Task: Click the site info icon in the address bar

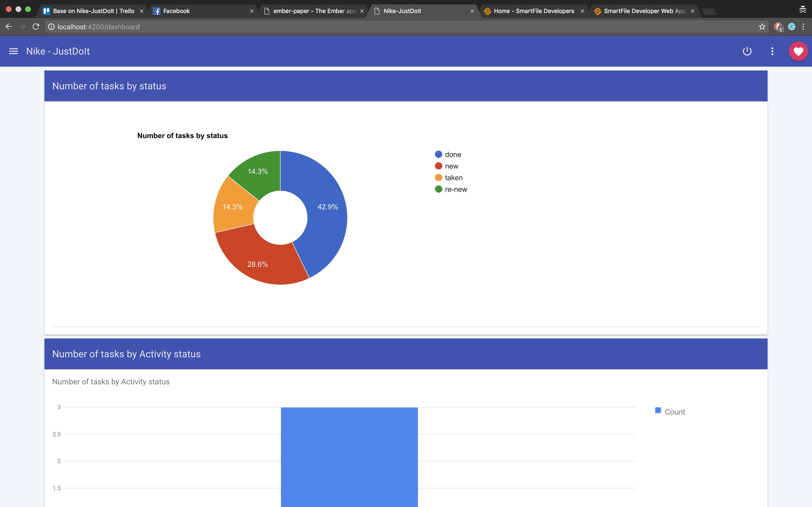Action: 51,27
